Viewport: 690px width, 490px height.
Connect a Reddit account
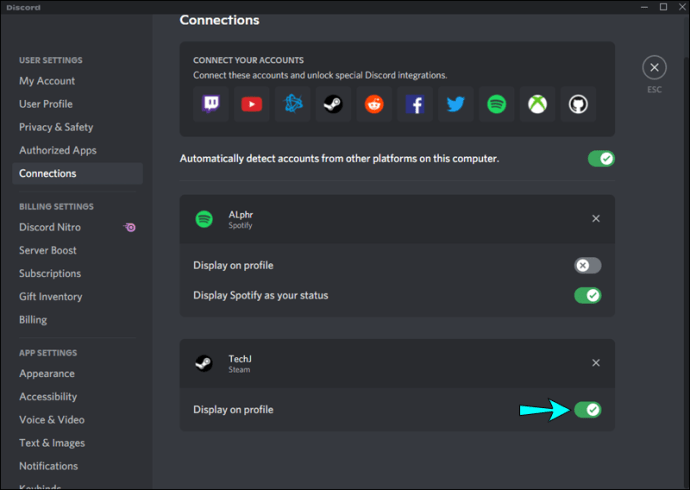click(x=374, y=103)
